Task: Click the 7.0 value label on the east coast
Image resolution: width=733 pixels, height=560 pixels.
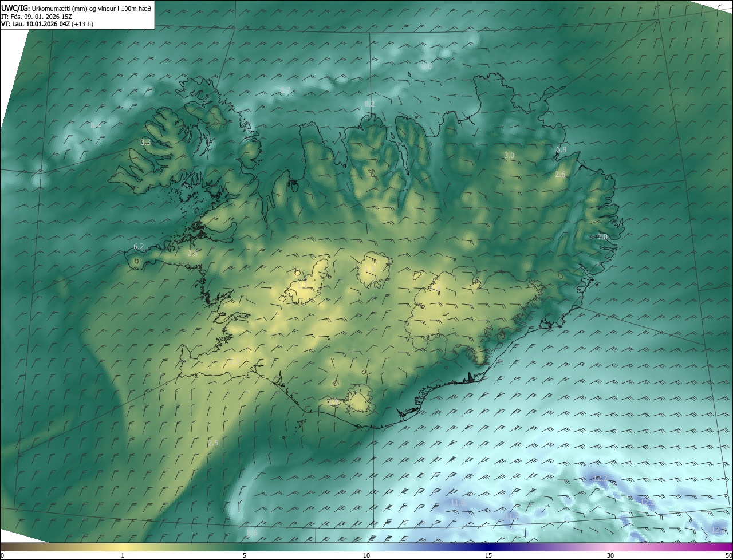Action: [602, 236]
